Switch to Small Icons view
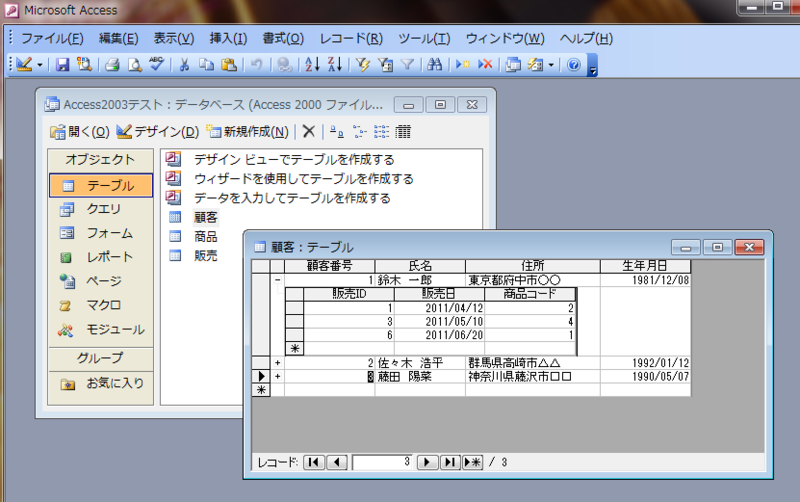 (360, 132)
